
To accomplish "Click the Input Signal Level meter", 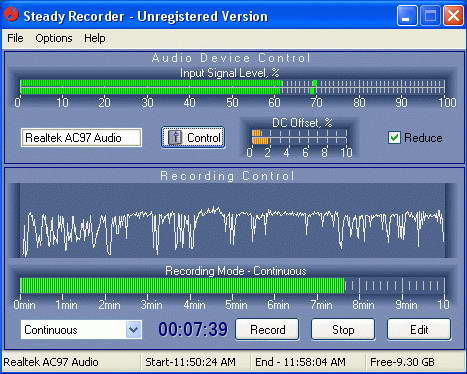I will pyautogui.click(x=232, y=87).
